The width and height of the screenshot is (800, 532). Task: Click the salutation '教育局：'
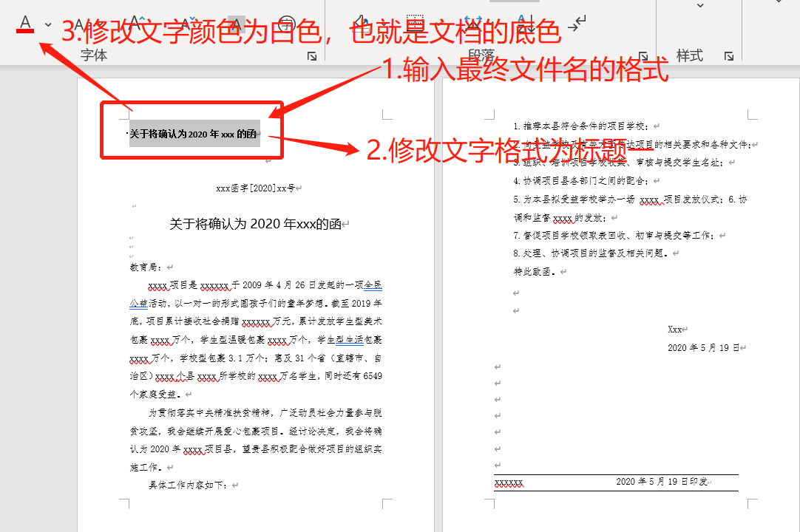coord(147,267)
